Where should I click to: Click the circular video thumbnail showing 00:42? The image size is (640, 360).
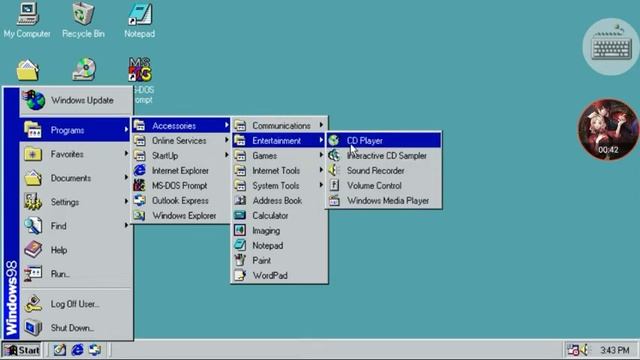(608, 129)
